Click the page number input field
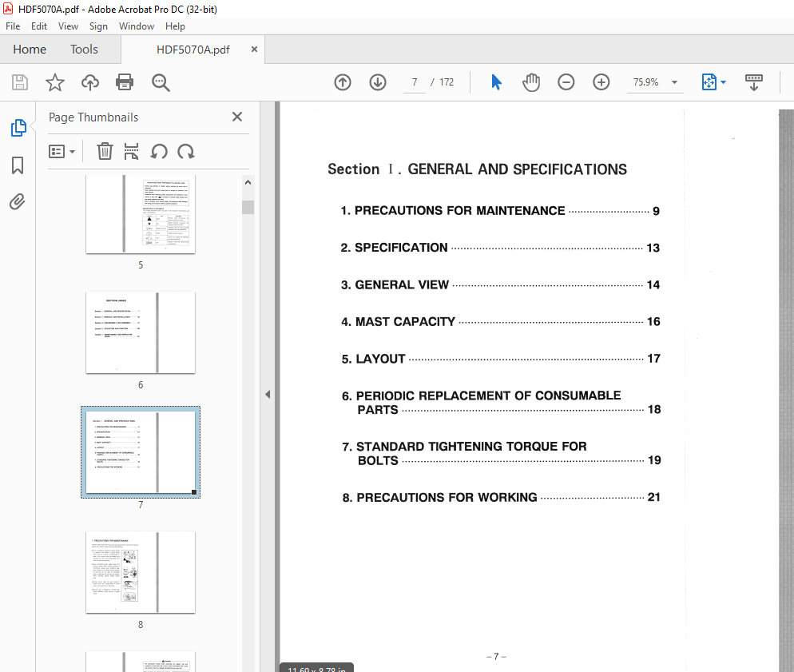Screen dimensions: 794x672 [415, 82]
